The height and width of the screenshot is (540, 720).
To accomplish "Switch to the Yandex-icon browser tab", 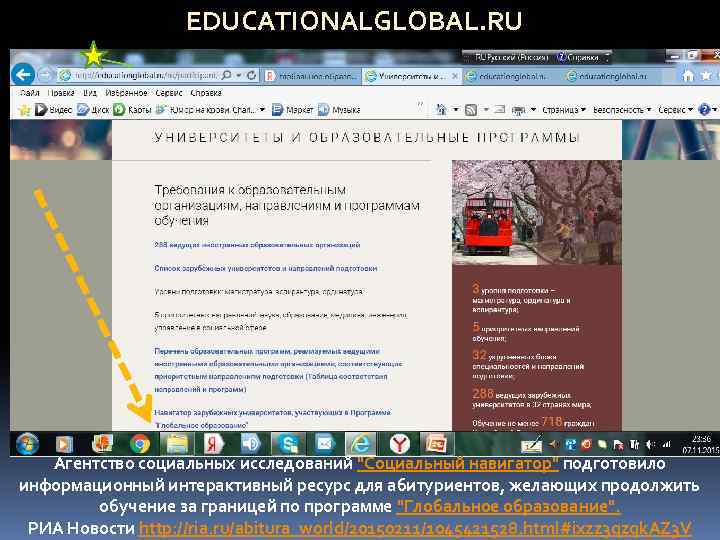I will (x=311, y=76).
